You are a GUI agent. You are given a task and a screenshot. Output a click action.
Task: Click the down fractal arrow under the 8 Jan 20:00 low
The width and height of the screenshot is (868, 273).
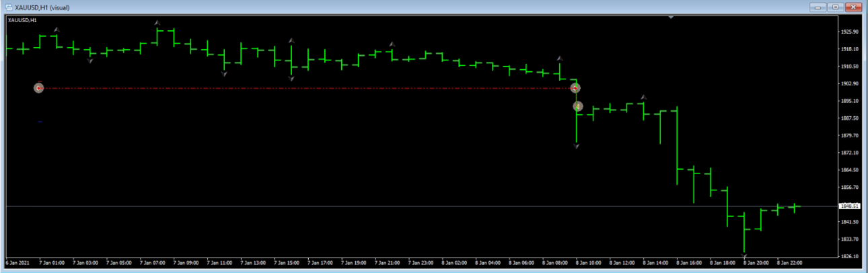click(x=744, y=256)
